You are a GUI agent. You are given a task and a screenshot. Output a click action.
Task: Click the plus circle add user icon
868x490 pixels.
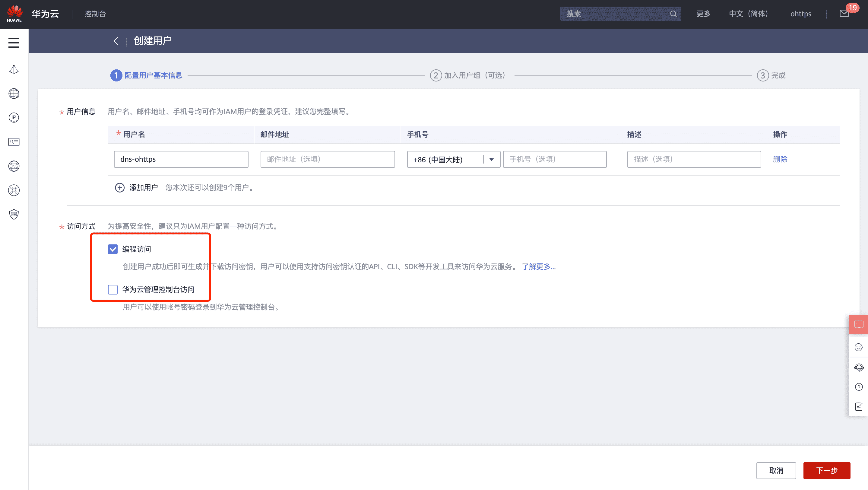point(120,187)
